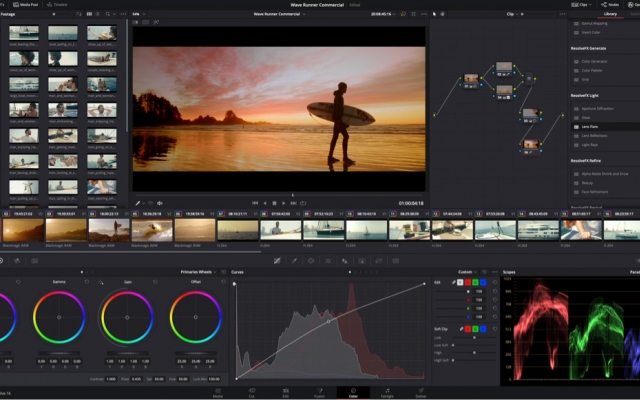Open the viewer timecode dropdown
640x400 pixels.
tap(383, 14)
